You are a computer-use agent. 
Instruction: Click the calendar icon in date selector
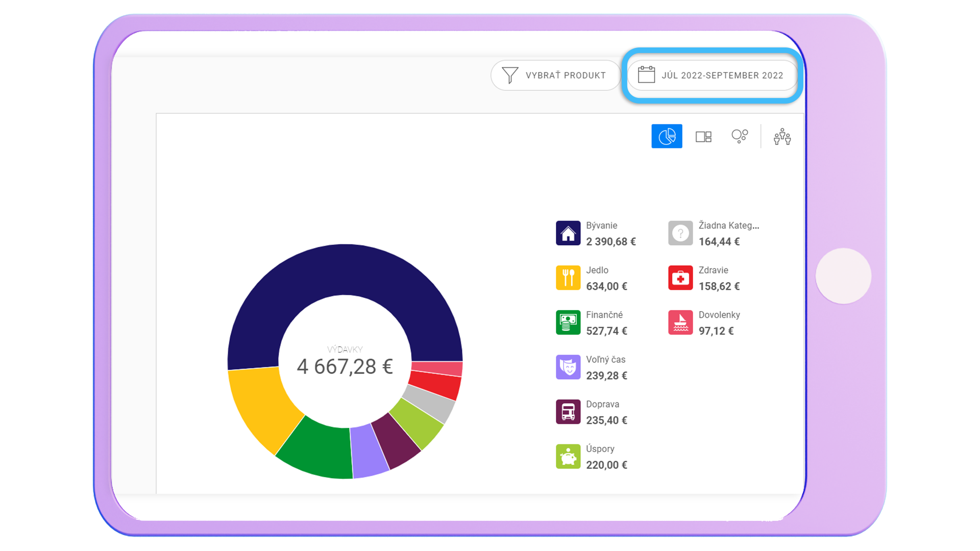coord(646,74)
